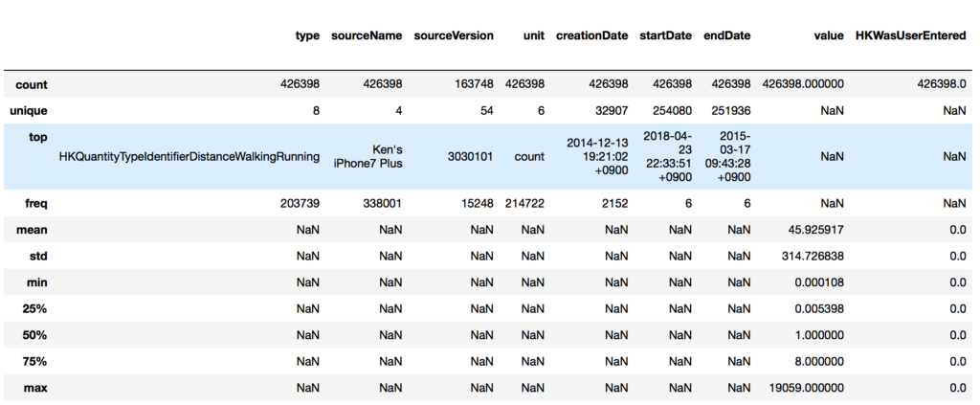Click the 25% value 0.005398
Screen dimensions: 980x405
820,308
